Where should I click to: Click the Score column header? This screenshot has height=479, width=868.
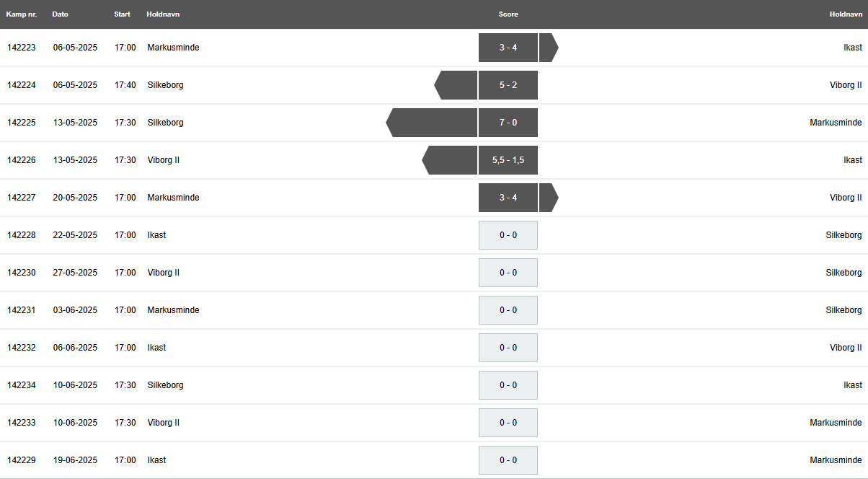coord(508,14)
